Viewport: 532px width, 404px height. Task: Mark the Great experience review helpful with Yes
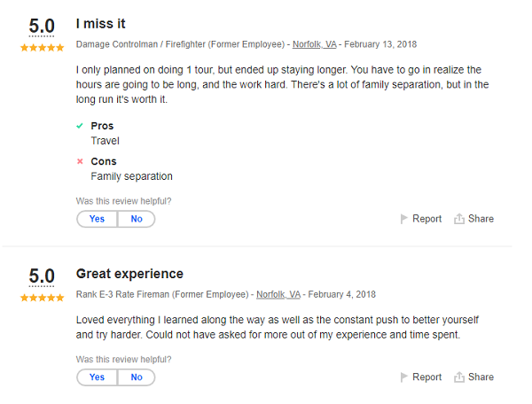[x=97, y=377]
